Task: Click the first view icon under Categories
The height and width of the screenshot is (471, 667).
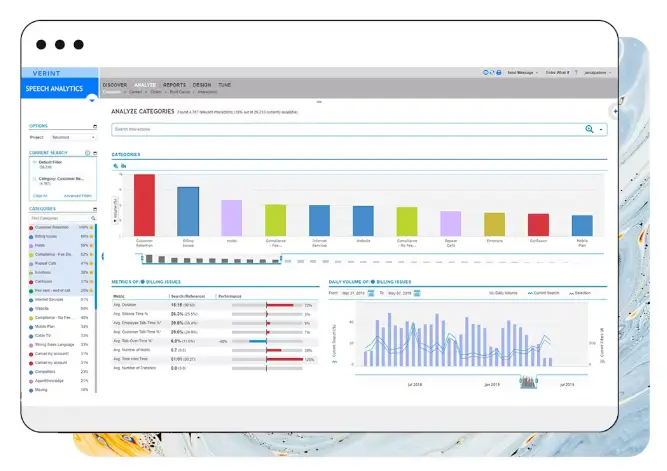Action: tap(116, 166)
